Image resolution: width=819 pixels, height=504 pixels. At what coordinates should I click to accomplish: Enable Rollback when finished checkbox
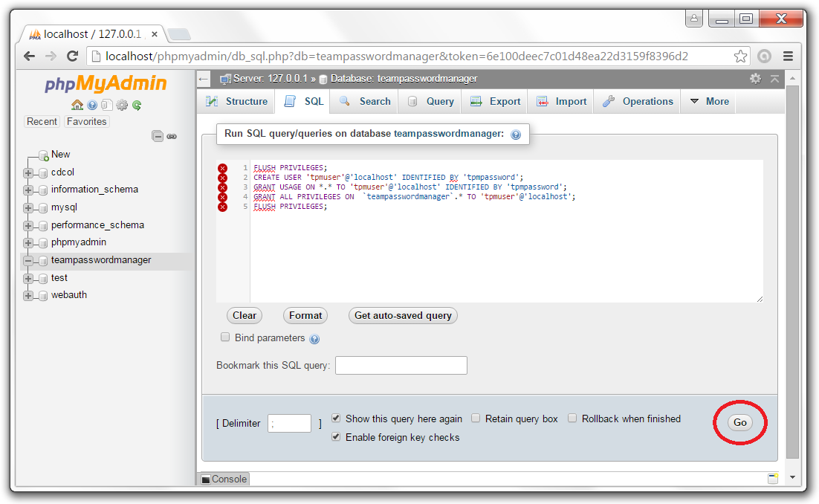click(x=572, y=418)
